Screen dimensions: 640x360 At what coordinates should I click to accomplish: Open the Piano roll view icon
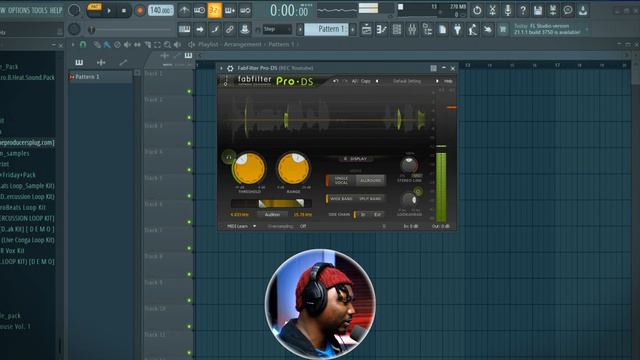click(x=381, y=29)
